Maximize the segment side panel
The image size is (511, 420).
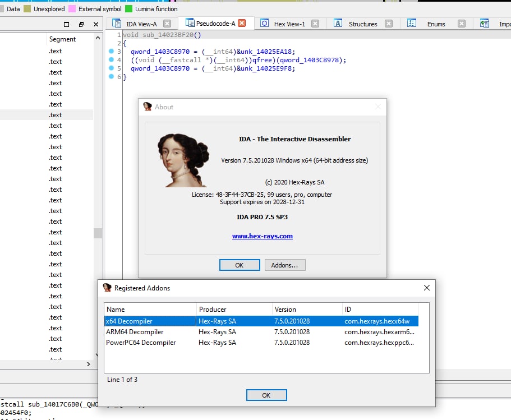tap(67, 24)
